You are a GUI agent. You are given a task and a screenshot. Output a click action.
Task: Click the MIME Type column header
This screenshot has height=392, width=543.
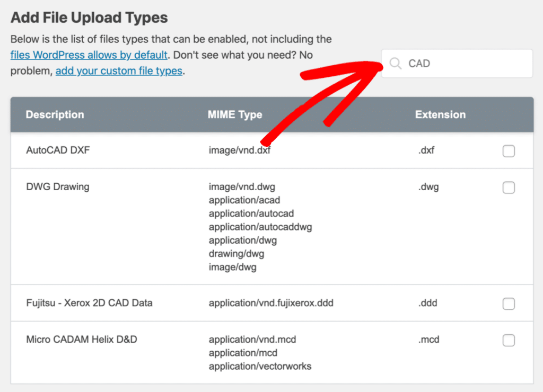click(x=235, y=114)
